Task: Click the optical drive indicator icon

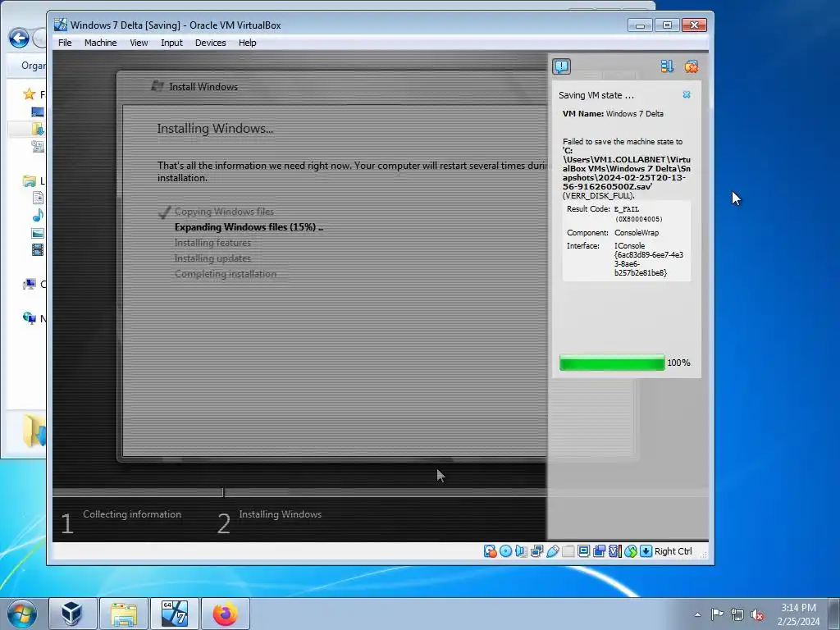Action: tap(505, 551)
